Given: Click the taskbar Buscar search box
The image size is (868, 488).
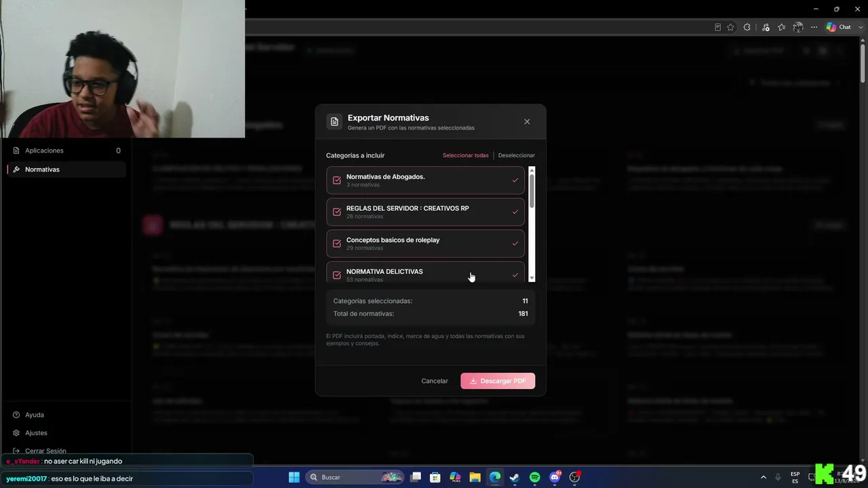Looking at the screenshot, I should 355,477.
